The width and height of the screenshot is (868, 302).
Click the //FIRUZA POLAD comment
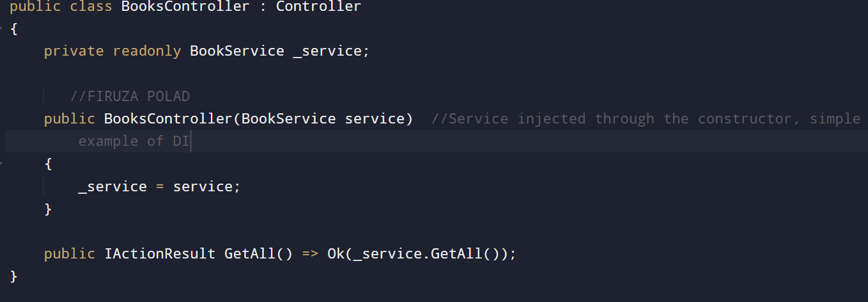pyautogui.click(x=130, y=97)
